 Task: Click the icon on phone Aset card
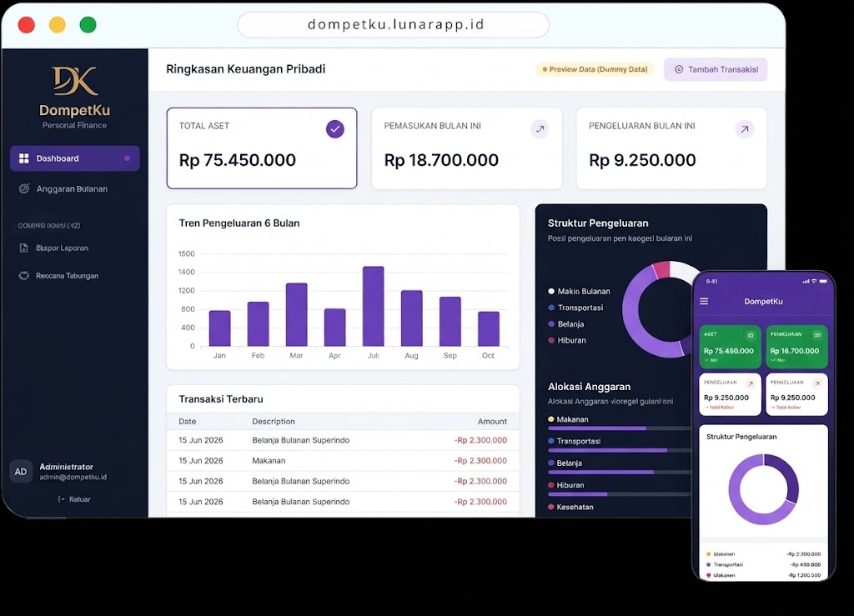pos(751,334)
